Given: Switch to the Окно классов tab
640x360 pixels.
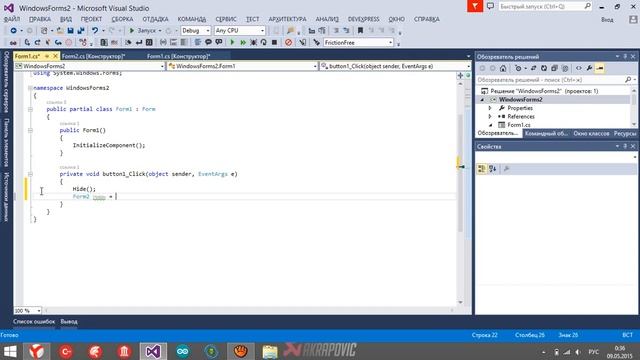Looking at the screenshot, I should click(591, 133).
